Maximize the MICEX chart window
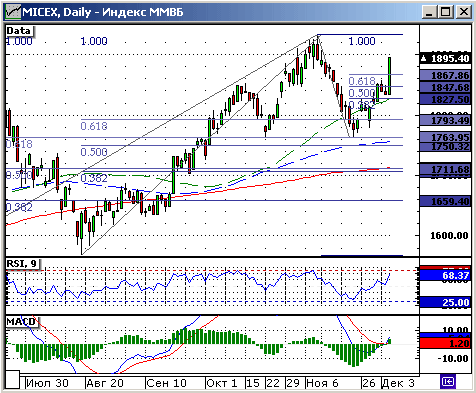This screenshot has width=476, height=393. (446, 12)
